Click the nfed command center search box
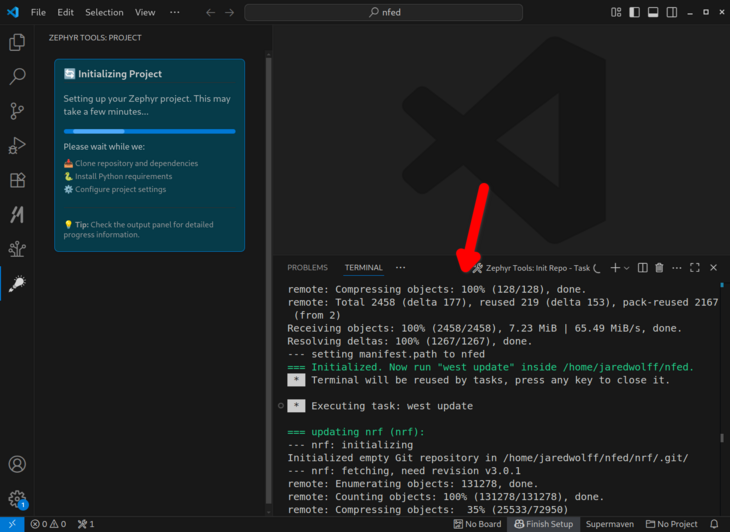The height and width of the screenshot is (532, 730). 383,13
